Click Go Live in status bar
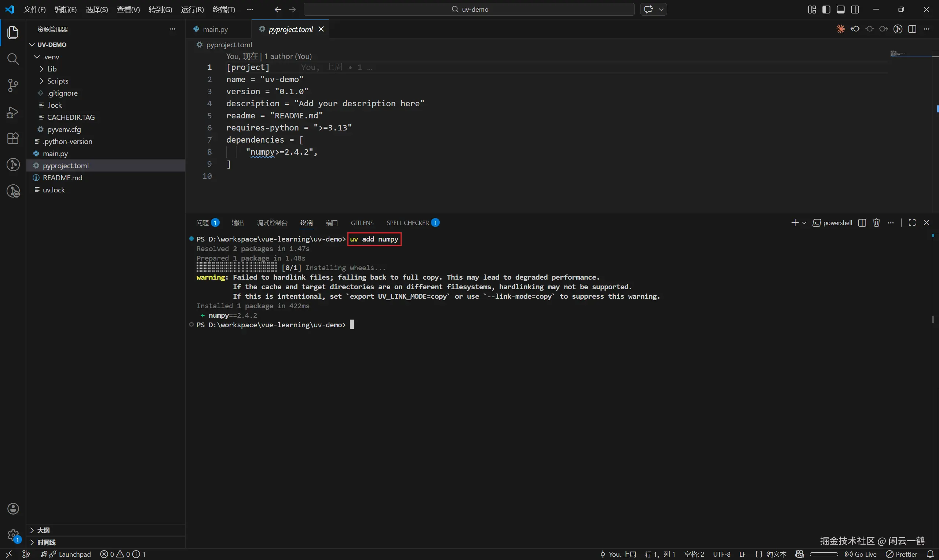The height and width of the screenshot is (560, 939). (861, 554)
